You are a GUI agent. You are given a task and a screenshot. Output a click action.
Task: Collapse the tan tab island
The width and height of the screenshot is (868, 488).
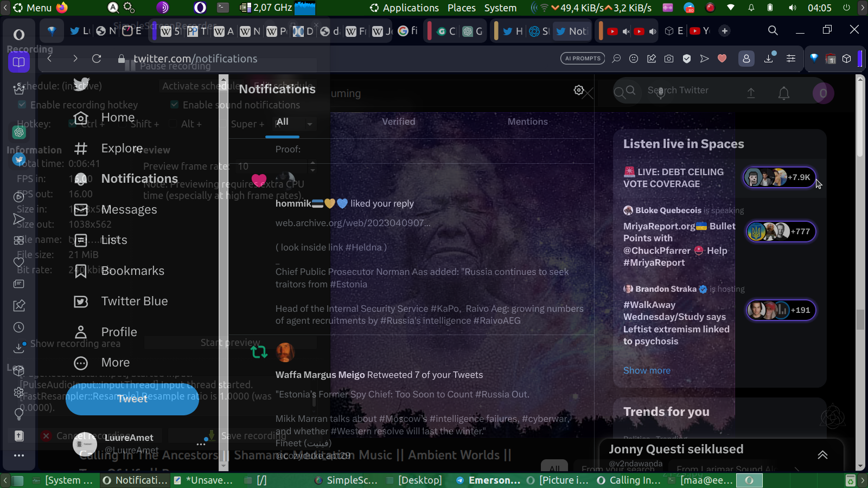point(496,31)
